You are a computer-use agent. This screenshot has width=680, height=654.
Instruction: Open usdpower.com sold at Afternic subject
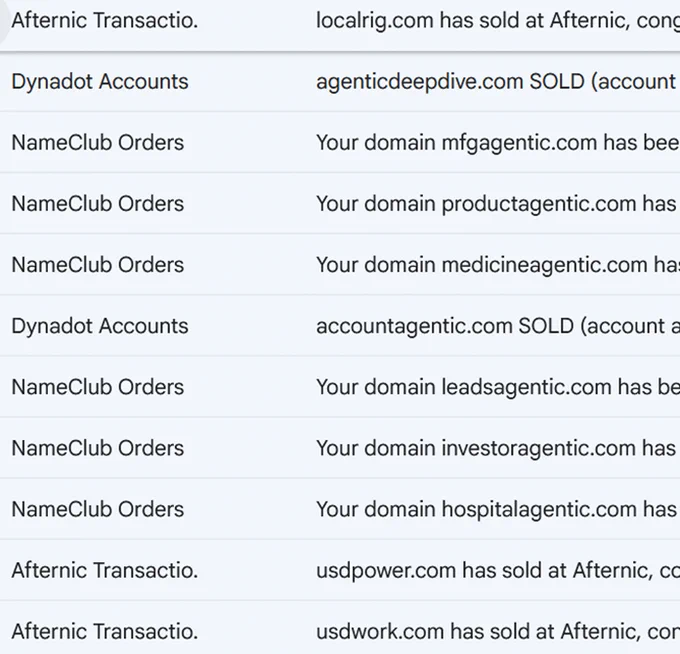[498, 571]
